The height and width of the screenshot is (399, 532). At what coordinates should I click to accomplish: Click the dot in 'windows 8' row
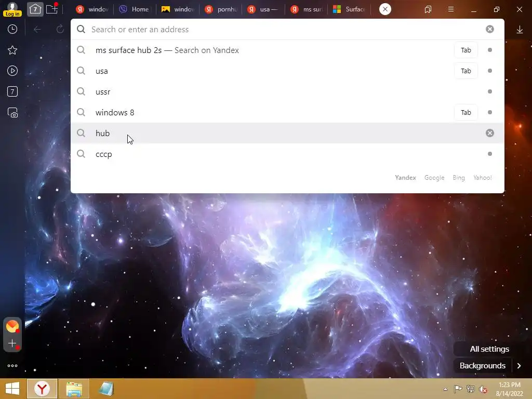click(x=489, y=112)
